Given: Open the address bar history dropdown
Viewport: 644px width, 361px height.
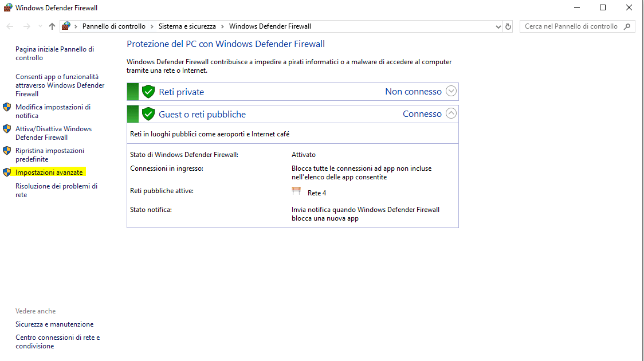Looking at the screenshot, I should click(498, 26).
